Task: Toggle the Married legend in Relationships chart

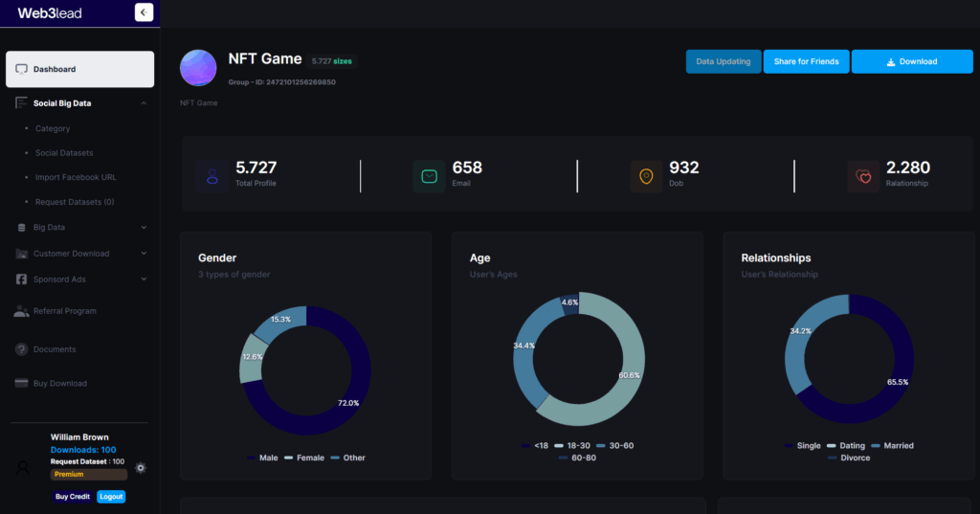Action: pos(892,446)
